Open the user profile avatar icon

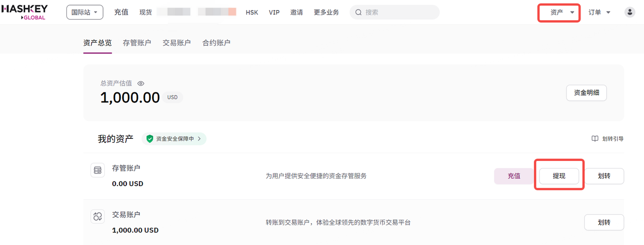coord(629,13)
